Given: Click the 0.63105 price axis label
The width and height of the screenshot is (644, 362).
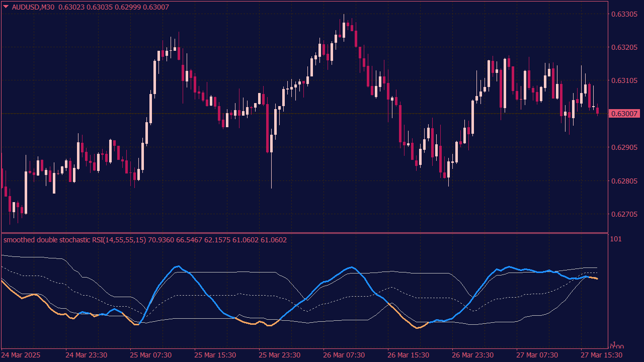Looking at the screenshot, I should tap(624, 80).
